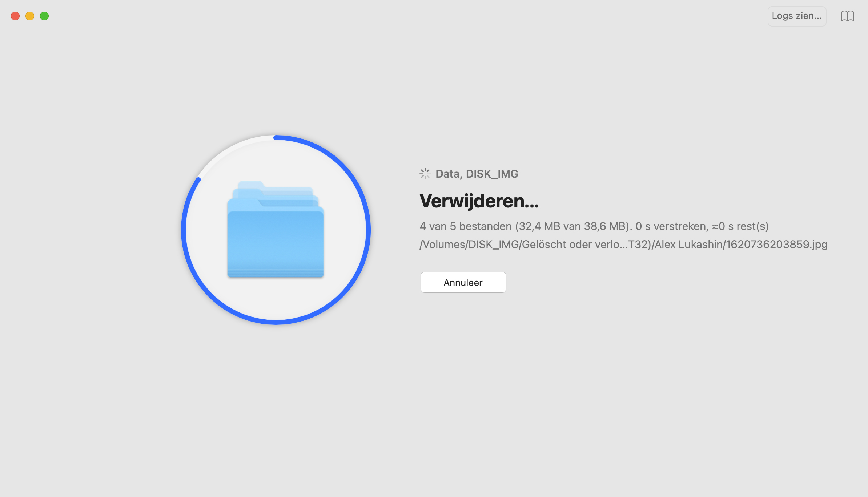Screen dimensions: 868x497
Task: Click the DISK_IMG volume path text
Action: (x=622, y=244)
